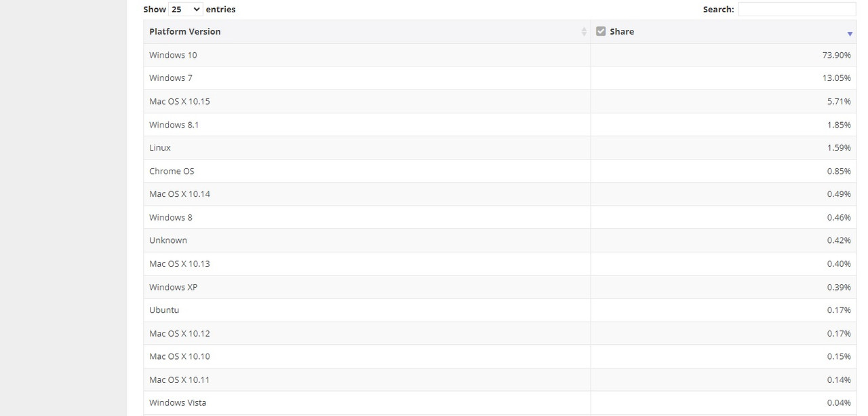Click the 0.85% share value

839,171
